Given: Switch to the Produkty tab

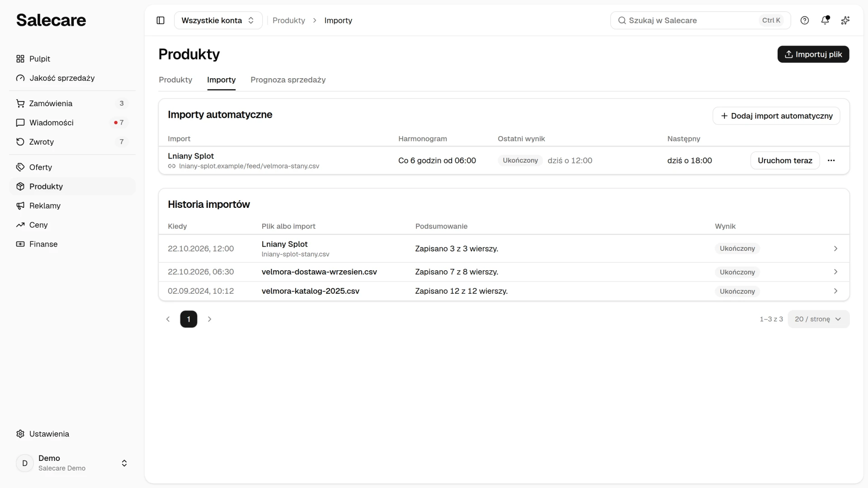Looking at the screenshot, I should tap(175, 80).
